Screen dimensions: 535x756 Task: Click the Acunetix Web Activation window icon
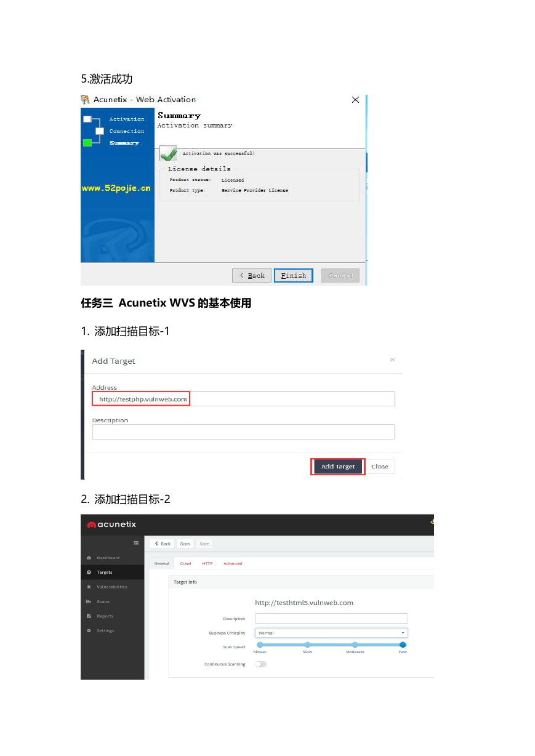(86, 100)
